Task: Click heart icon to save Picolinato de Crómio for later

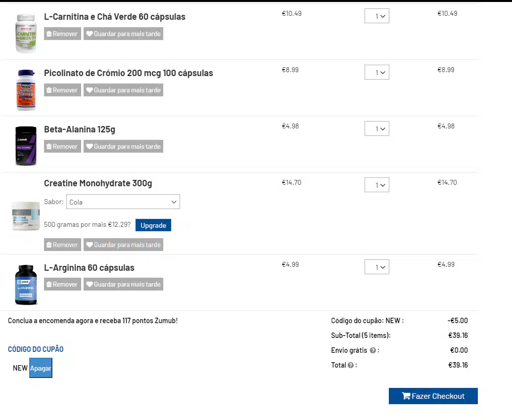Action: coord(90,90)
